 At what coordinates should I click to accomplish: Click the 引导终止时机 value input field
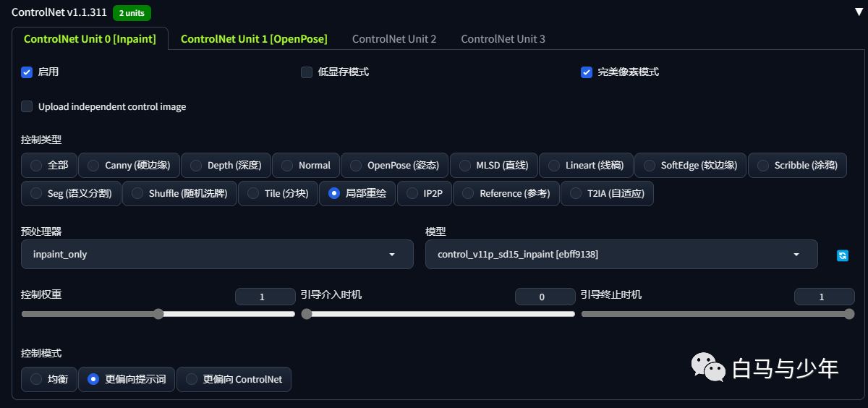pos(824,297)
